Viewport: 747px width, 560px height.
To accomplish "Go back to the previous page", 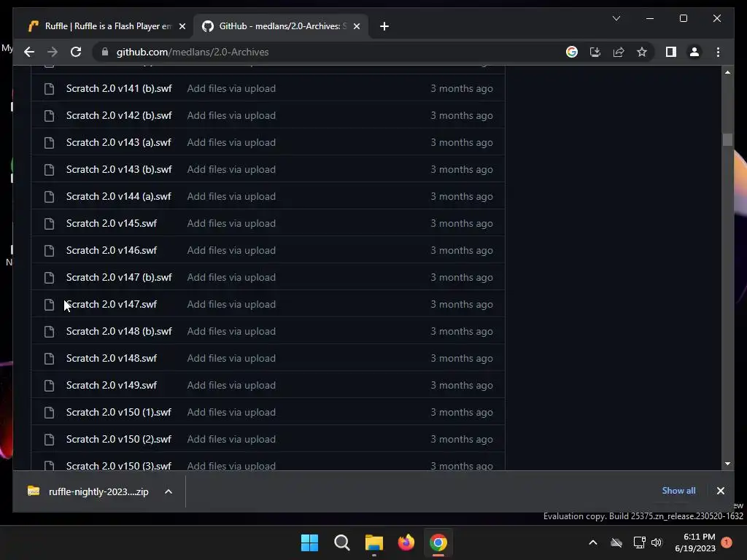I will point(29,52).
